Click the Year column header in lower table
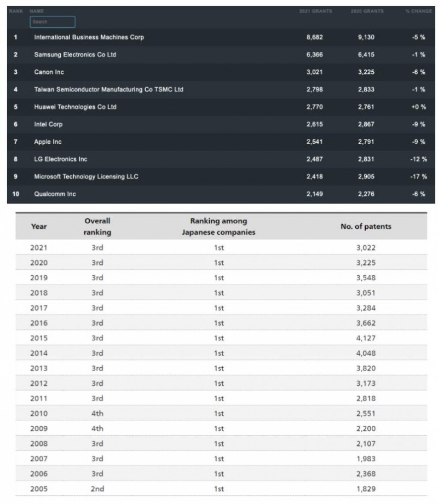Image resolution: width=438 pixels, height=504 pixels. [x=39, y=227]
